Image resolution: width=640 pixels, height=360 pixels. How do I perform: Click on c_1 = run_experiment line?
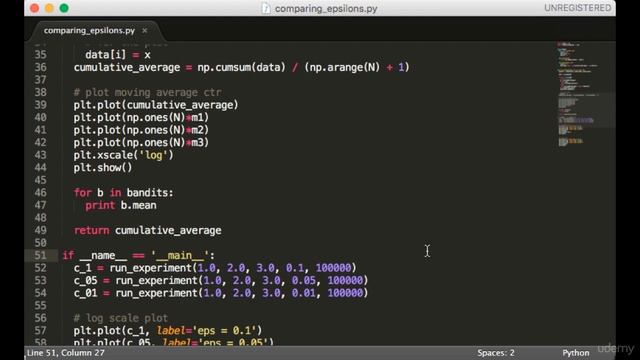point(215,268)
